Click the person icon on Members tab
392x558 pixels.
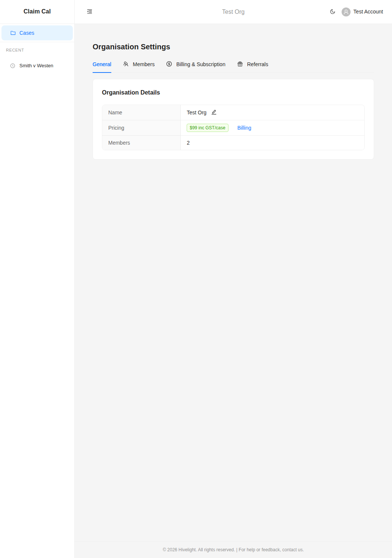pyautogui.click(x=125, y=64)
